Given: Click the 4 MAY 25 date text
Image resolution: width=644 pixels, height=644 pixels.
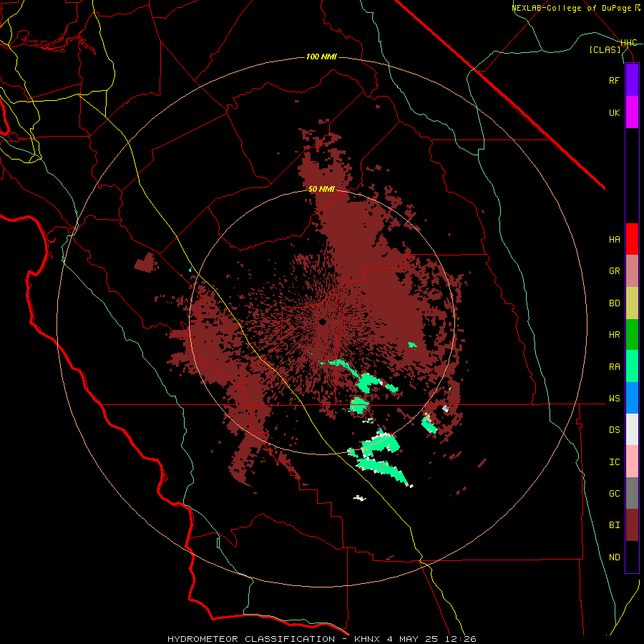Looking at the screenshot, I should [414, 639].
